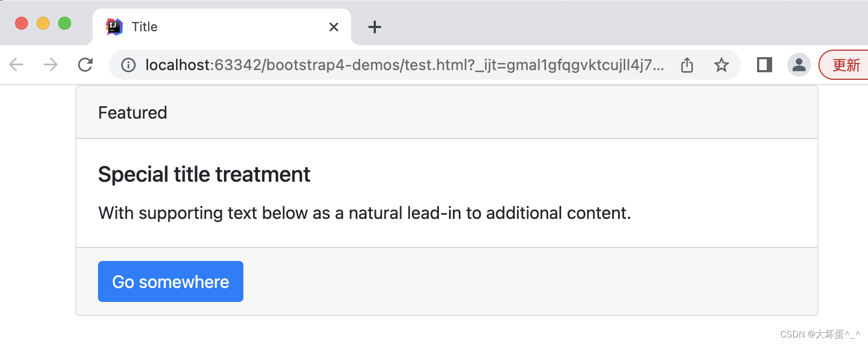Click the forward navigation arrow
The image size is (868, 344).
pyautogui.click(x=50, y=65)
